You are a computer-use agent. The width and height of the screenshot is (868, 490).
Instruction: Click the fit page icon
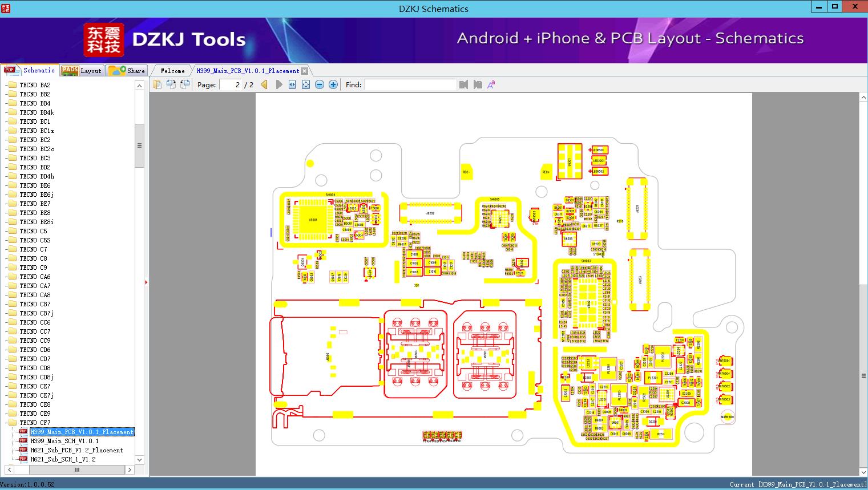pyautogui.click(x=306, y=84)
